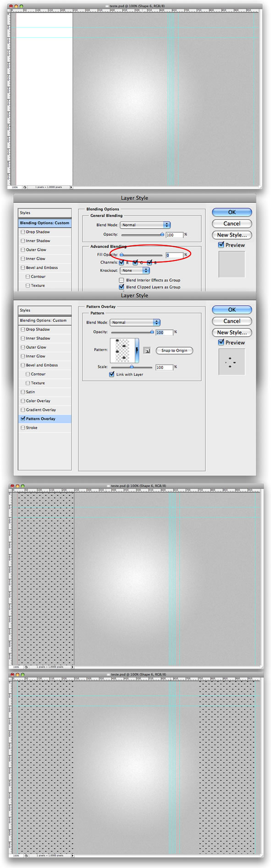Click the Scale percentage input field
271x868 pixels.
pyautogui.click(x=164, y=367)
